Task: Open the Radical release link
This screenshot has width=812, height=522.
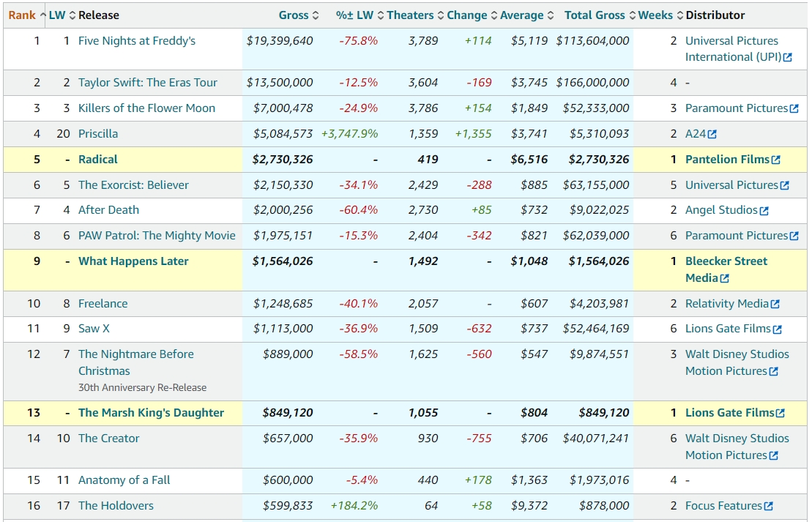Action: (x=98, y=160)
